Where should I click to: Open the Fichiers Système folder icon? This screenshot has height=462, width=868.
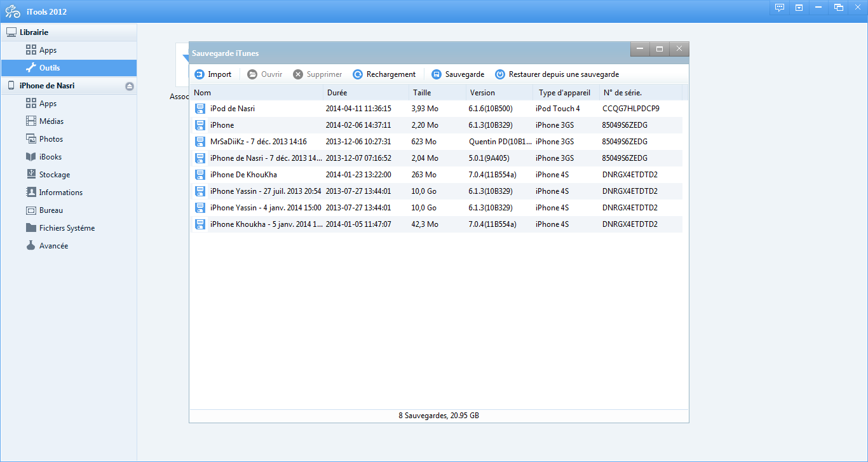coord(31,228)
